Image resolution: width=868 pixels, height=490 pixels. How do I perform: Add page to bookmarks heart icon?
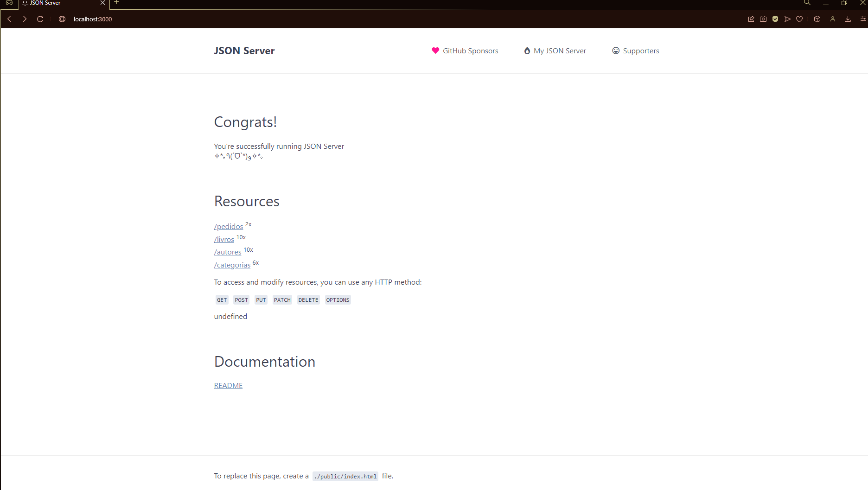[799, 19]
